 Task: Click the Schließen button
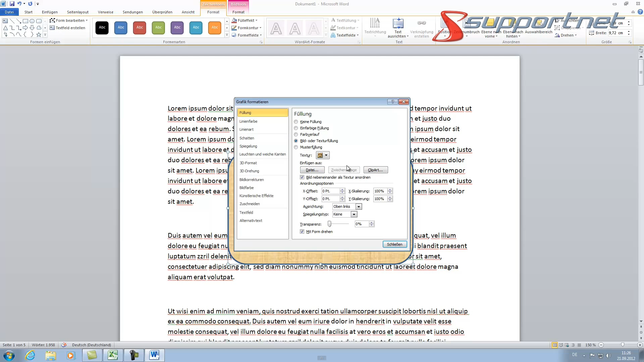[x=394, y=244]
